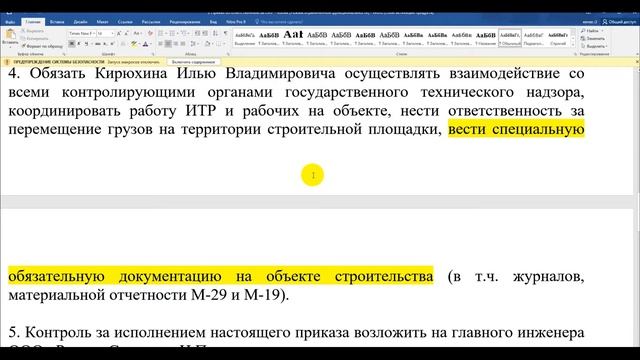Click Общий доступ share button

(619, 22)
